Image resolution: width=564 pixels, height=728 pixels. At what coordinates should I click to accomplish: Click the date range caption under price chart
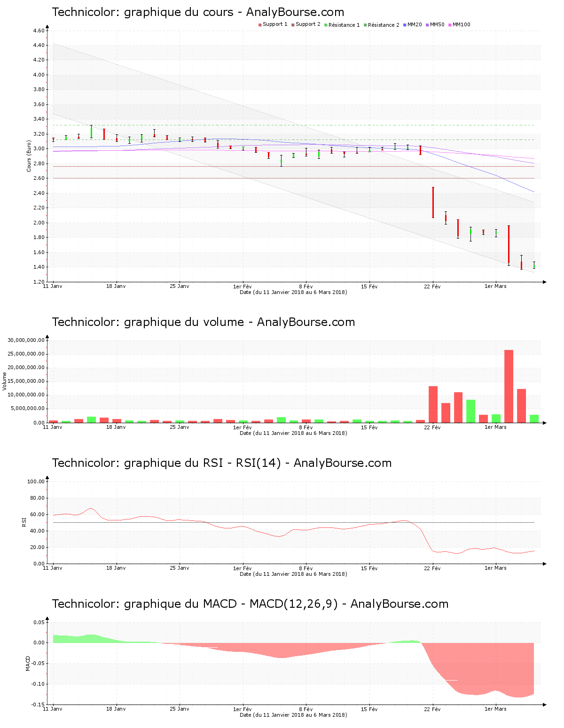tap(293, 292)
